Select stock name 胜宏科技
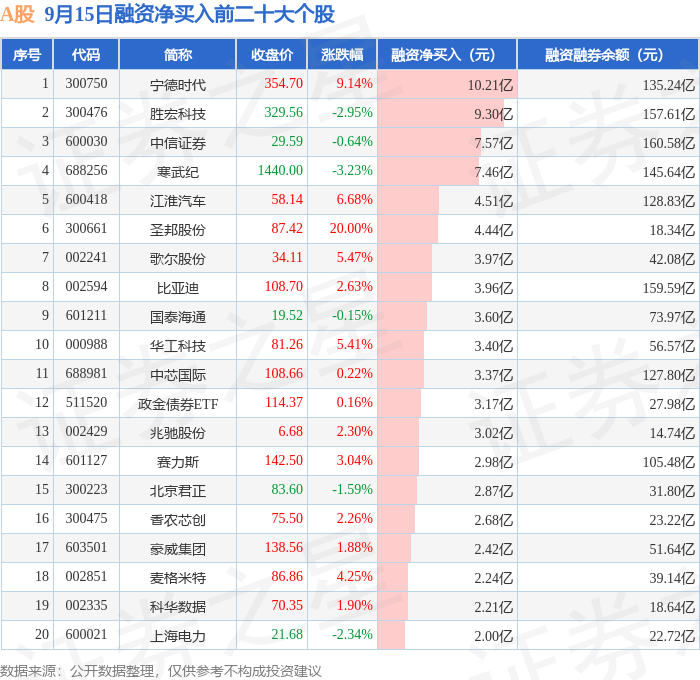This screenshot has width=700, height=680. pyautogui.click(x=178, y=114)
